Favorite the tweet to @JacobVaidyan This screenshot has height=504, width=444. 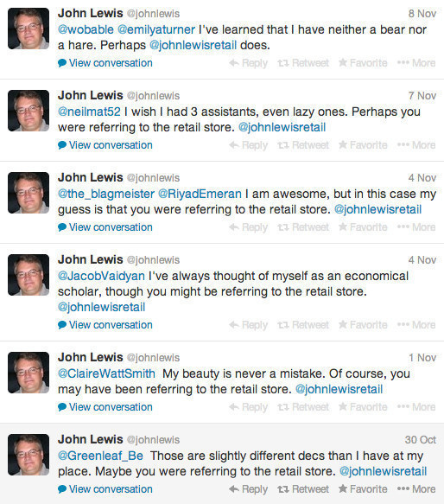pyautogui.click(x=363, y=325)
